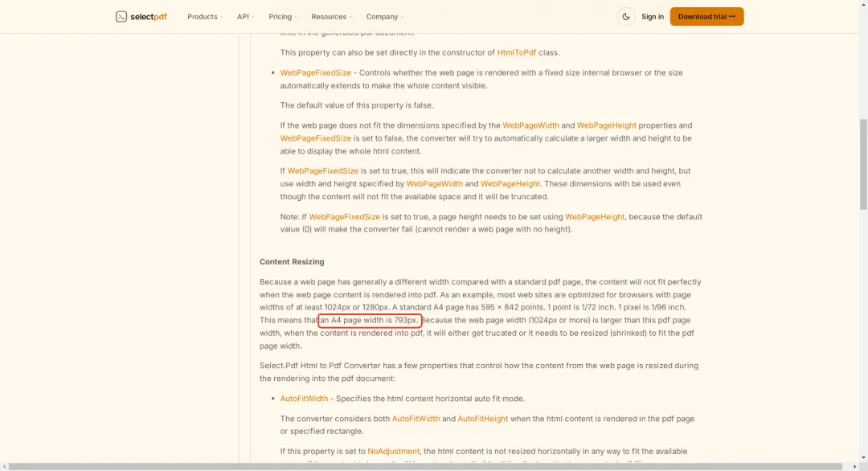Click the vertical scrollbar thumb
This screenshot has width=868, height=471.
click(x=863, y=165)
